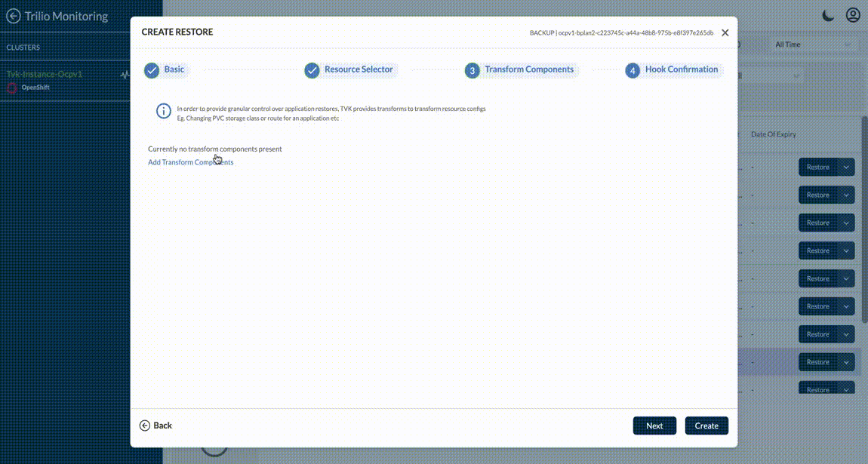Click the back arrow beside Trilio Monitoring

pos(13,16)
